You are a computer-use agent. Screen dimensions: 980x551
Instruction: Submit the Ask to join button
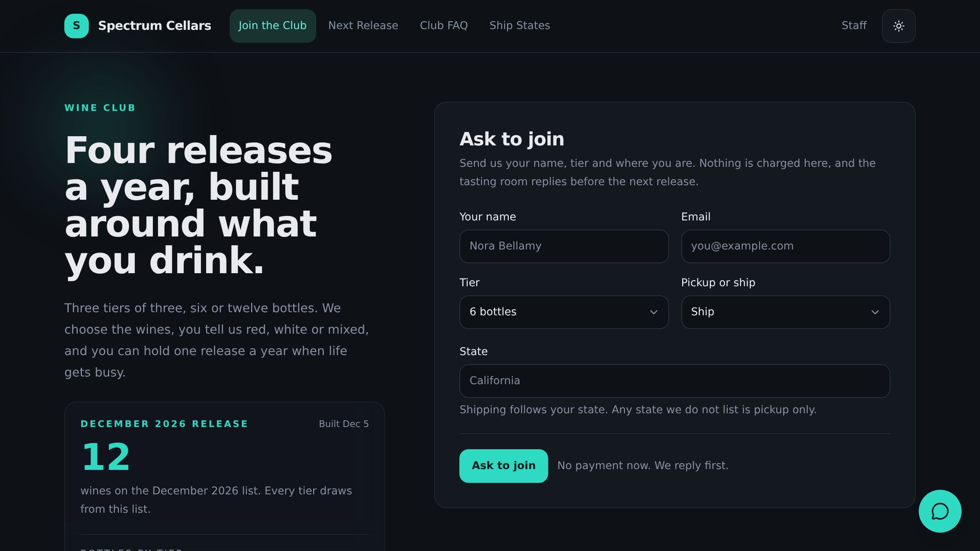pos(503,466)
